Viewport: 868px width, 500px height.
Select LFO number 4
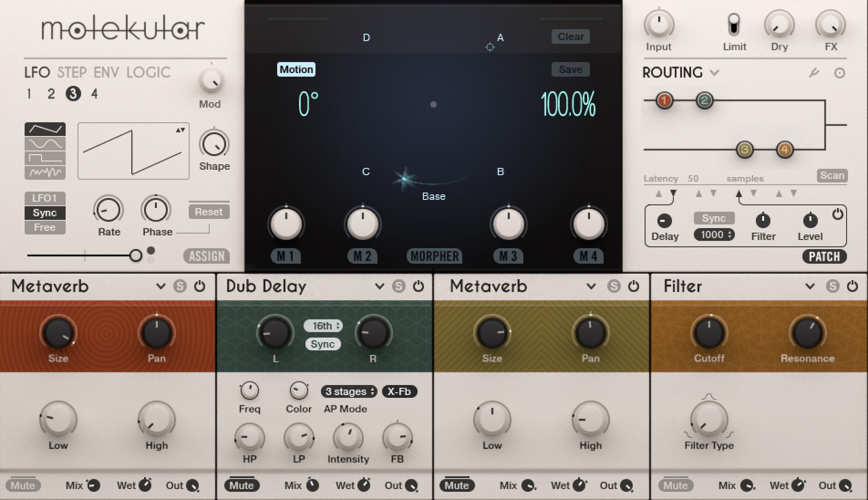(x=94, y=94)
